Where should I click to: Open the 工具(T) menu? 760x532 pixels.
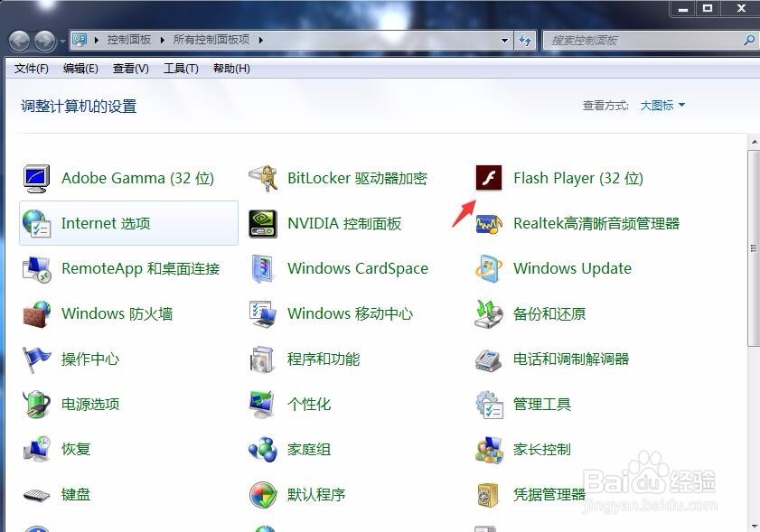pos(181,69)
